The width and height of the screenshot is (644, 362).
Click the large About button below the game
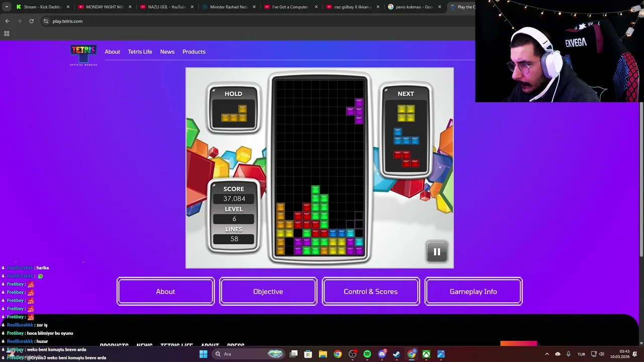[x=166, y=292]
